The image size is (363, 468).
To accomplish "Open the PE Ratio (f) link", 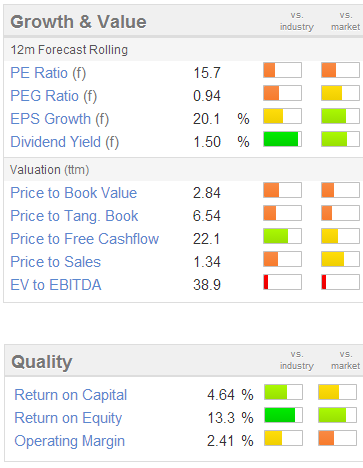I will (x=48, y=73).
